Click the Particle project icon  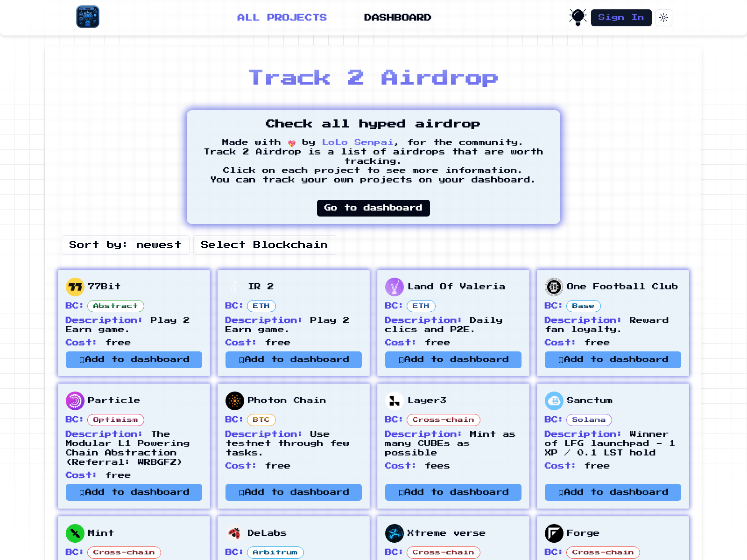75,400
